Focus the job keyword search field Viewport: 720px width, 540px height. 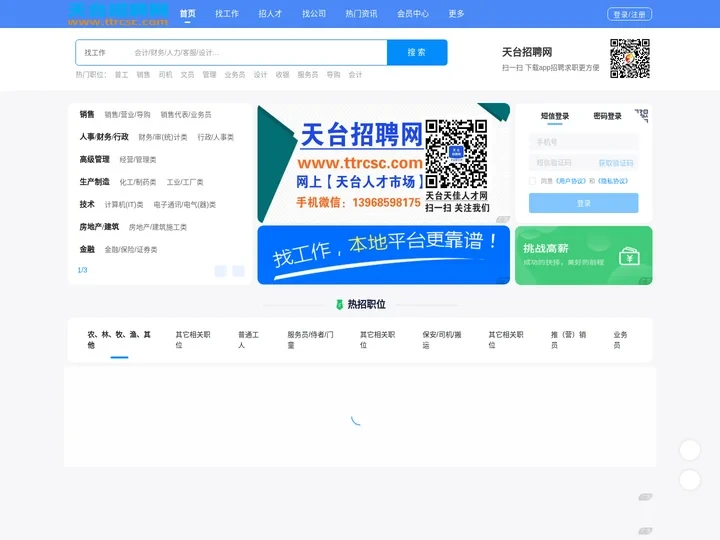257,52
